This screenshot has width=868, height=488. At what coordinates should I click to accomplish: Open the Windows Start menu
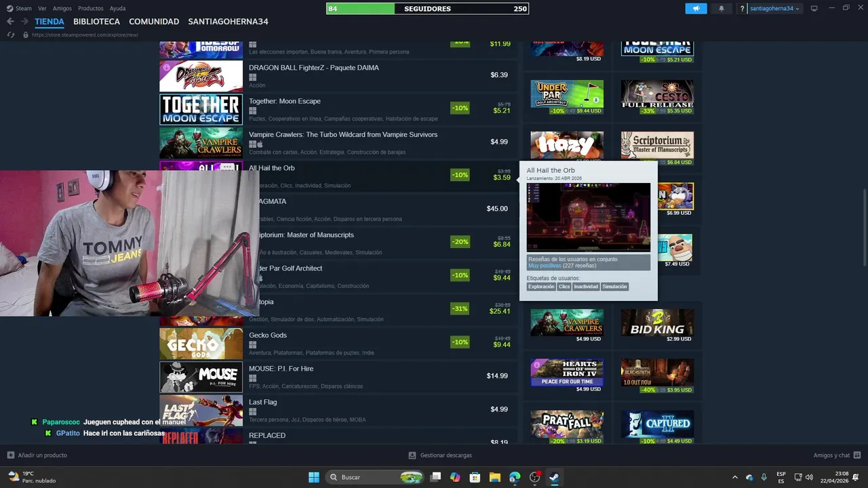coord(314,477)
